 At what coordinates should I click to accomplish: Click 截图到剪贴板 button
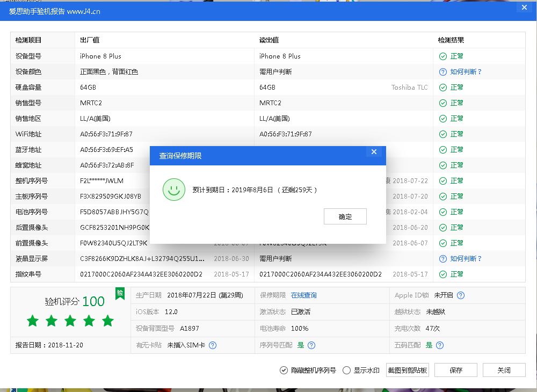[x=408, y=370]
